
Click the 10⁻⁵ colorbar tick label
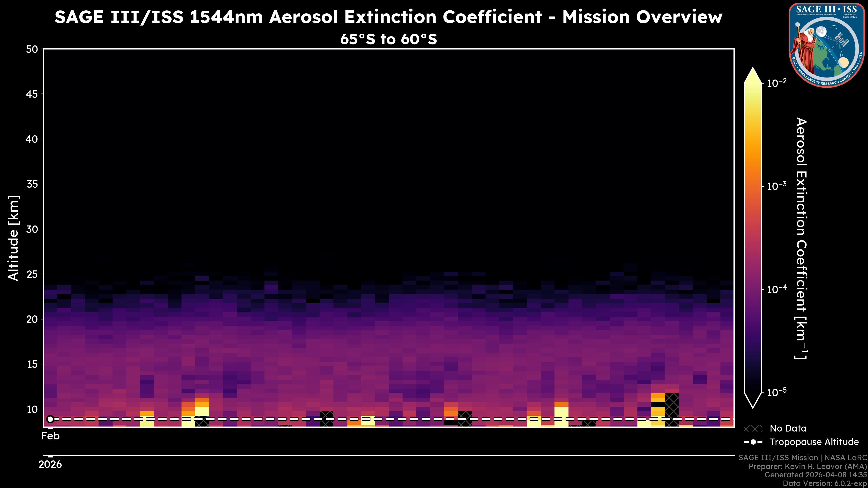coord(777,392)
